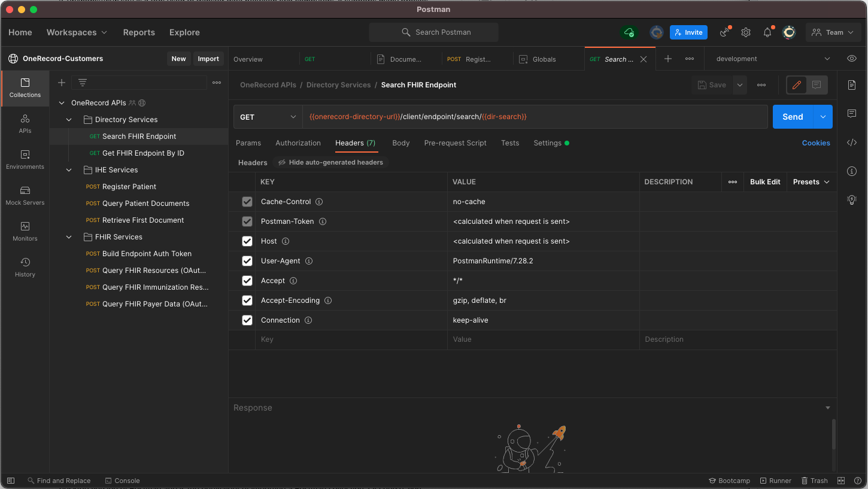This screenshot has height=489, width=868.
Task: Toggle the Postman-Token header checkbox
Action: (x=247, y=221)
